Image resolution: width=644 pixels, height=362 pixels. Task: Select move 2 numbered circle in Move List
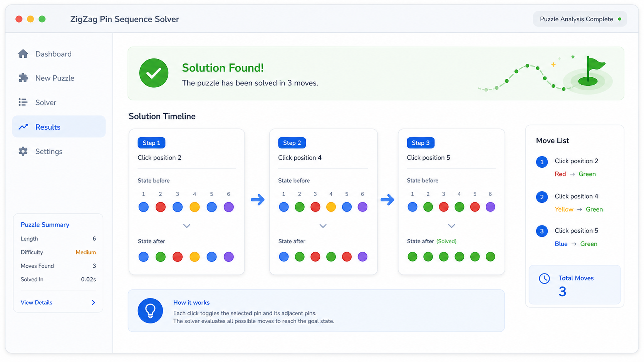(x=542, y=197)
